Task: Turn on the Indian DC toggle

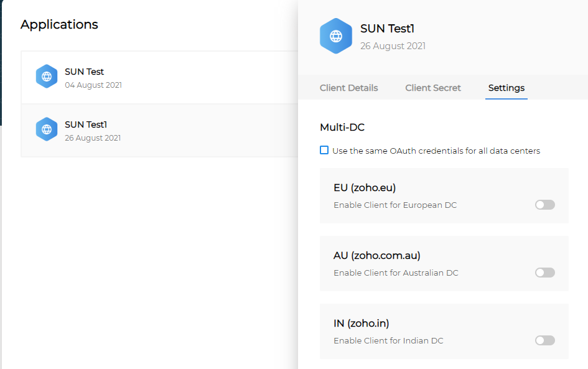Action: pos(544,340)
